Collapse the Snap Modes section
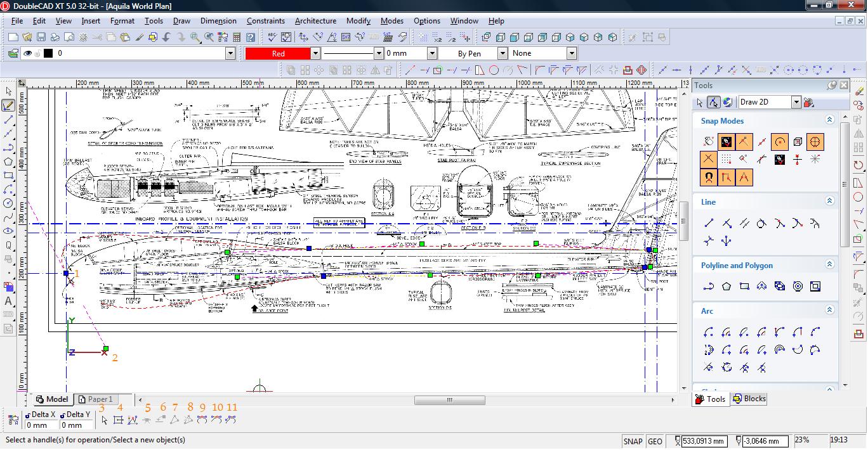 [x=829, y=120]
